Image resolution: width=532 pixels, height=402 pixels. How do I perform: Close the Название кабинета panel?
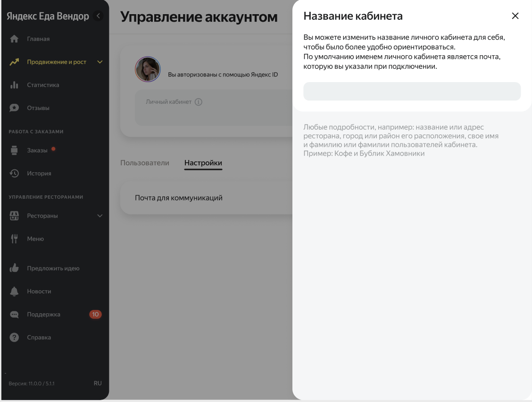515,16
